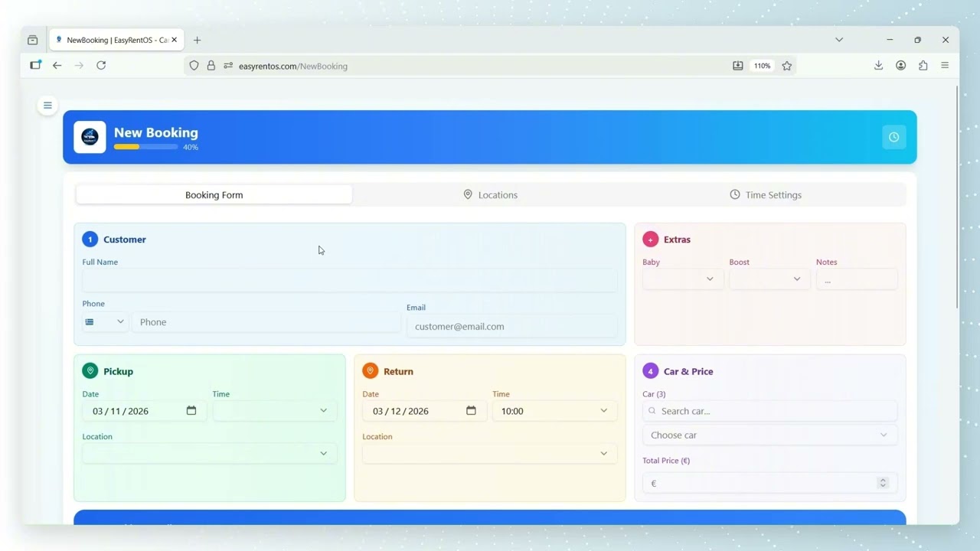The width and height of the screenshot is (980, 551).
Task: Expand the Boost extras dropdown
Action: (x=769, y=279)
